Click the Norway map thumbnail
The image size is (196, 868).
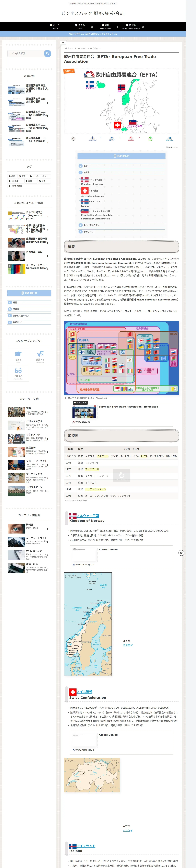pos(88,624)
